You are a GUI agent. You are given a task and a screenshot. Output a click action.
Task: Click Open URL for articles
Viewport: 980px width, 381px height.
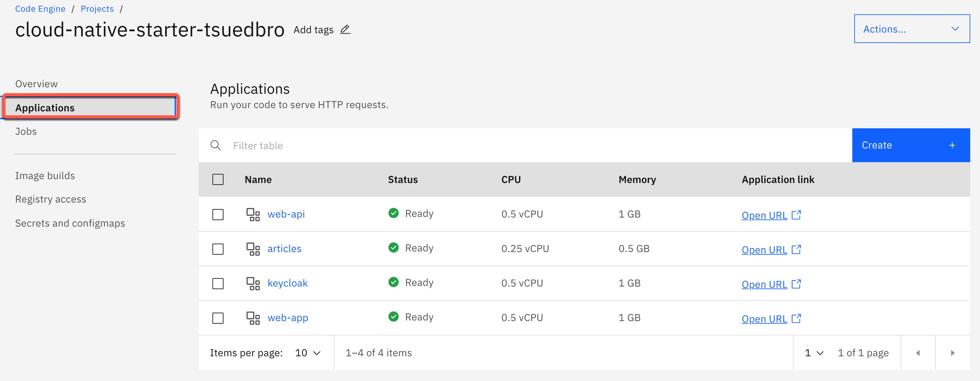coord(764,250)
